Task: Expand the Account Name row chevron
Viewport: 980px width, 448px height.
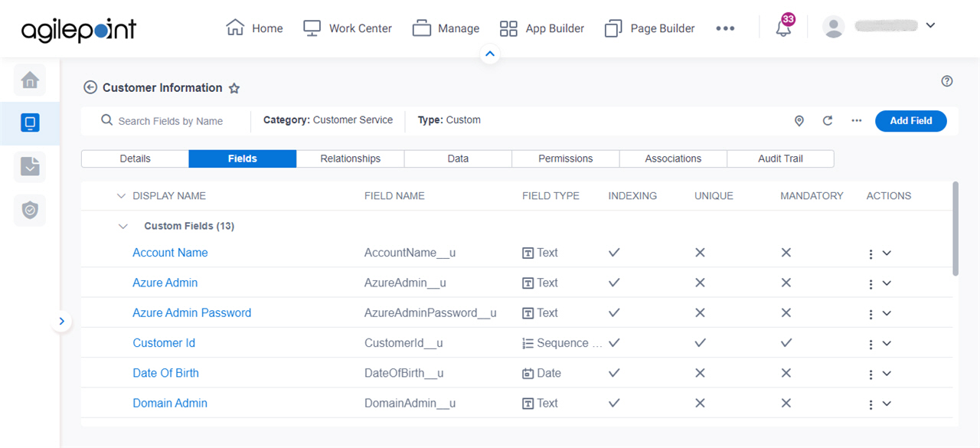Action: 887,253
